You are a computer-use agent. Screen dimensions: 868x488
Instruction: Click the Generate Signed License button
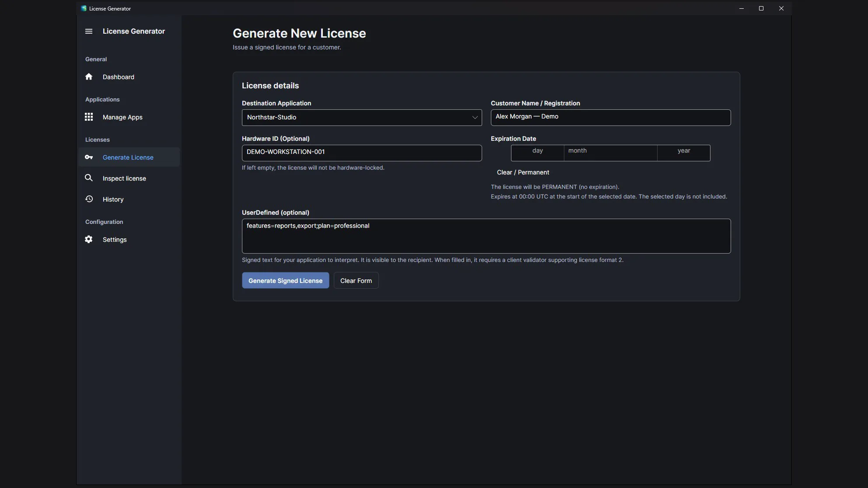[x=285, y=281]
